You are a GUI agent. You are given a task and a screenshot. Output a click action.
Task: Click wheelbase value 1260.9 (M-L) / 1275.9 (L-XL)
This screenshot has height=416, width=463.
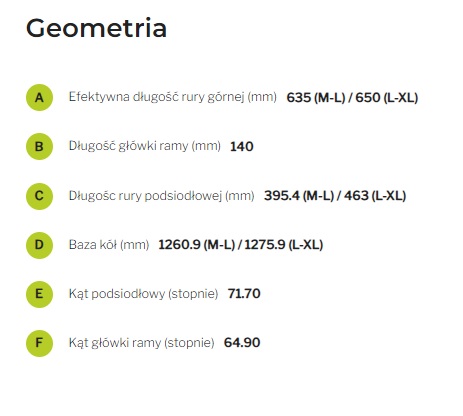click(x=241, y=245)
